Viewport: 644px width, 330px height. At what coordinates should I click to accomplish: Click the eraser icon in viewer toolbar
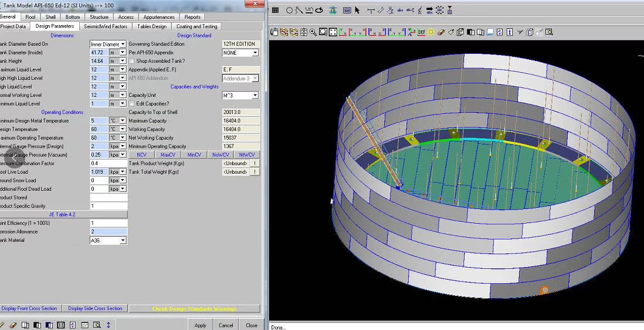pyautogui.click(x=441, y=32)
